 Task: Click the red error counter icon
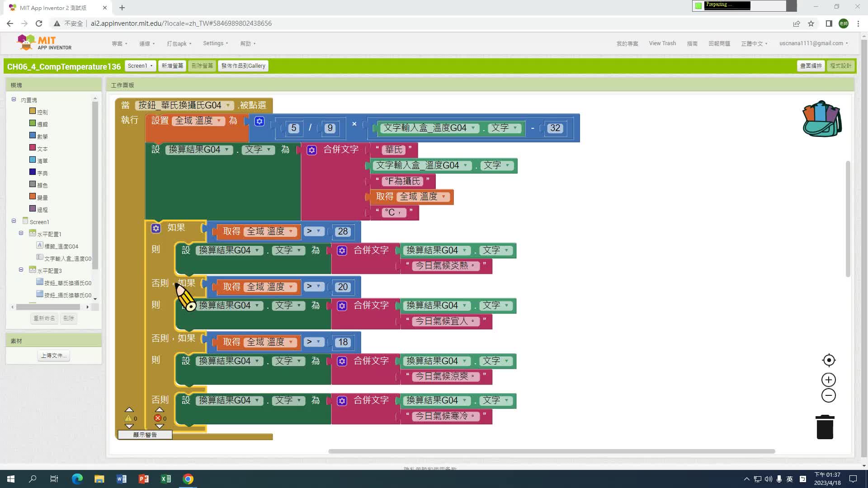click(x=158, y=418)
